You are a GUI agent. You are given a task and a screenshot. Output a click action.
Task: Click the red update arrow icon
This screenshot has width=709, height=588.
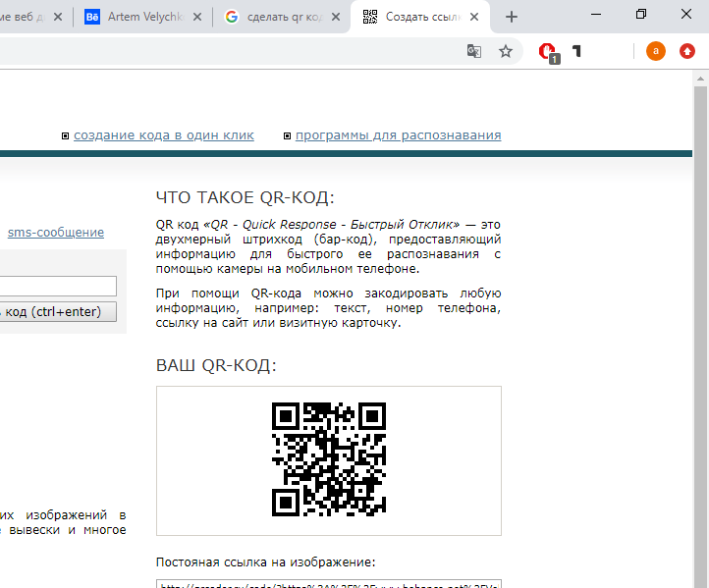[x=687, y=51]
